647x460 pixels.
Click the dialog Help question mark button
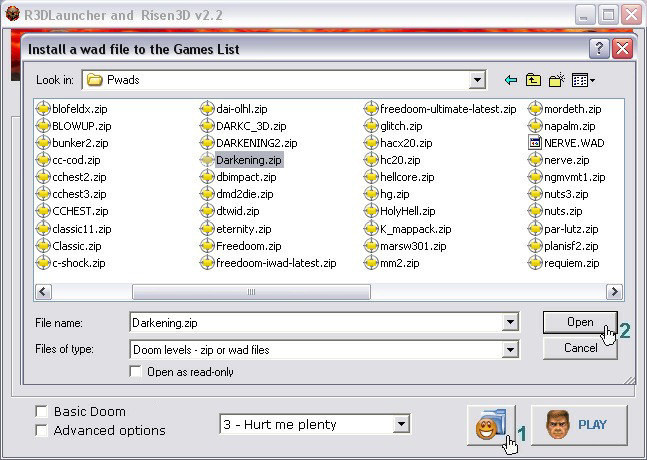click(x=599, y=49)
